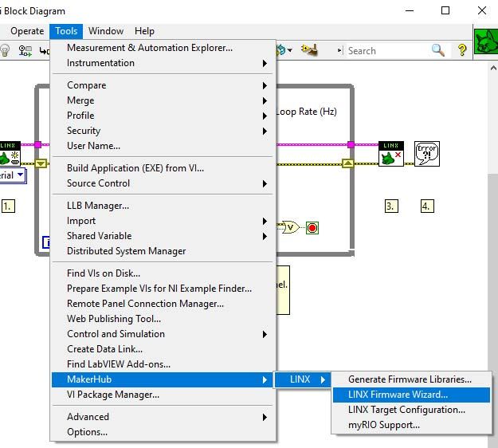This screenshot has height=448, width=498.
Task: Select the LINX Open VI node
Action: (10, 154)
